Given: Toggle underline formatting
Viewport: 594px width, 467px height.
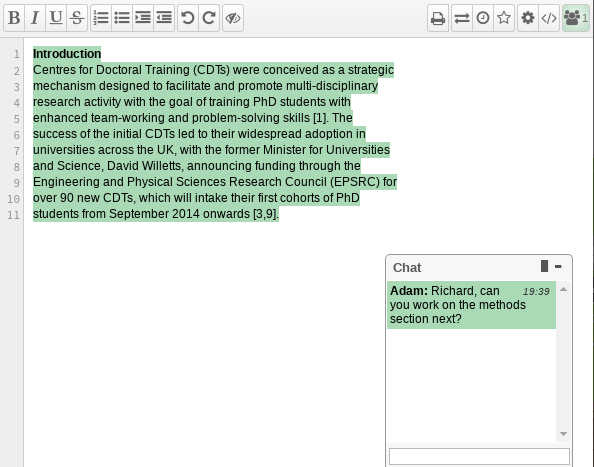Looking at the screenshot, I should tap(56, 18).
